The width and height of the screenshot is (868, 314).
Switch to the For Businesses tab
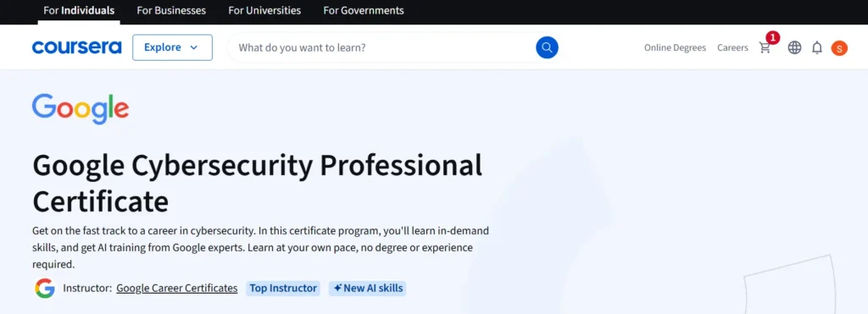171,10
